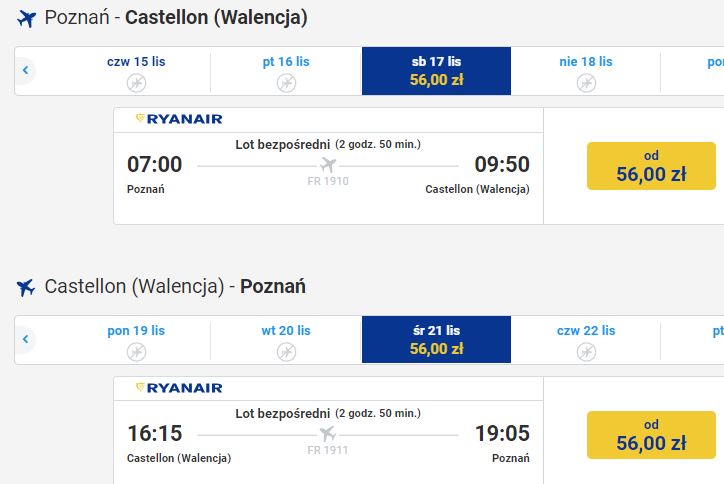724x484 pixels.
Task: Go to previous dates in return date strip
Action: click(x=25, y=339)
